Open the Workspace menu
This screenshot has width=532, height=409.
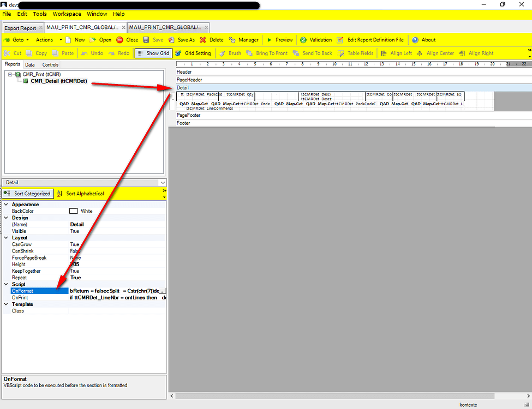(67, 14)
